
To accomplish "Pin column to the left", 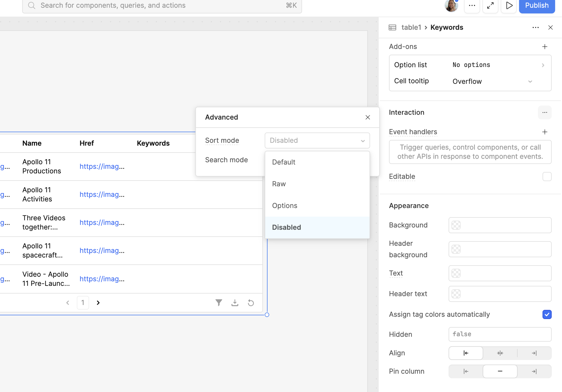I will pyautogui.click(x=466, y=371).
